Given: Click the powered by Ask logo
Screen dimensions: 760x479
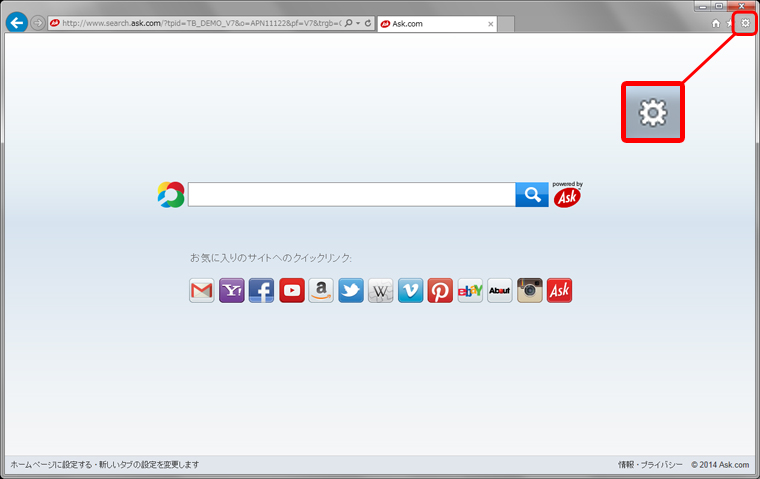Looking at the screenshot, I should pyautogui.click(x=567, y=194).
